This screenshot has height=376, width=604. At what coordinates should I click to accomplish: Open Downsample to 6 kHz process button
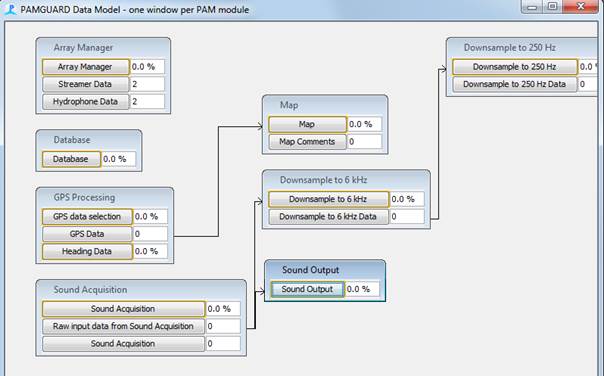tap(329, 199)
